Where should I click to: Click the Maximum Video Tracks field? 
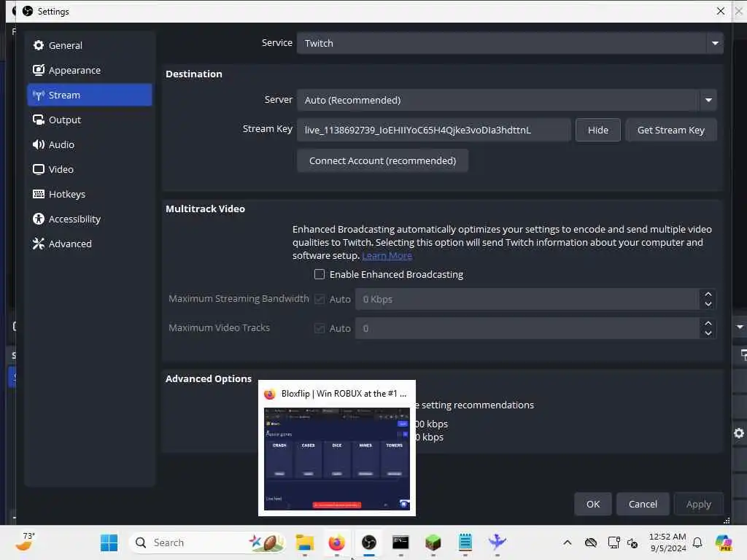(528, 328)
